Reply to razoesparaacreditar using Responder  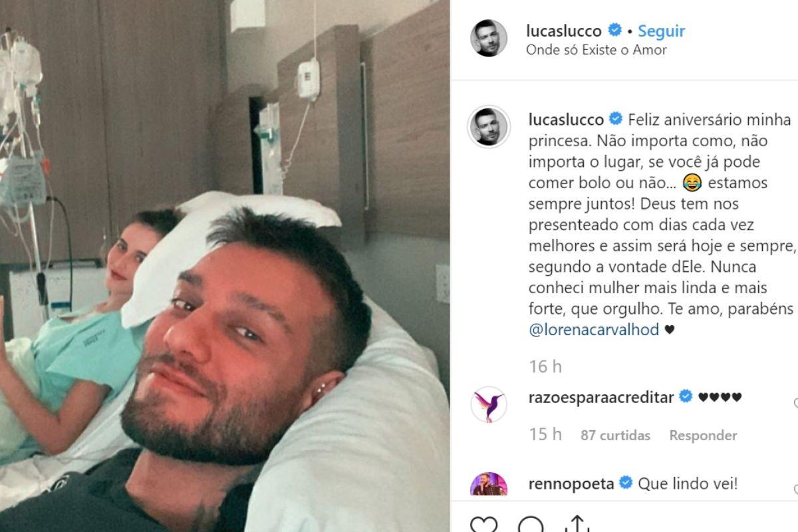point(703,436)
